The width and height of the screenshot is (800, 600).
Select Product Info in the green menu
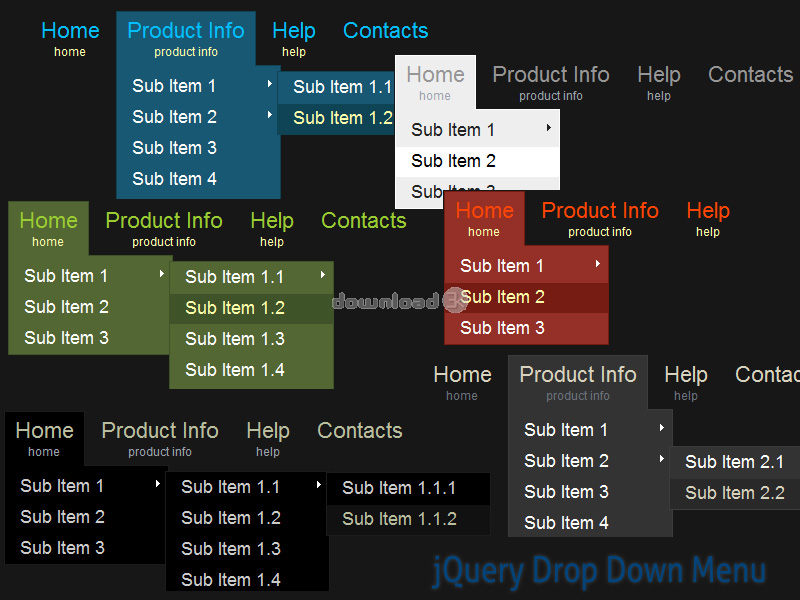[x=164, y=228]
